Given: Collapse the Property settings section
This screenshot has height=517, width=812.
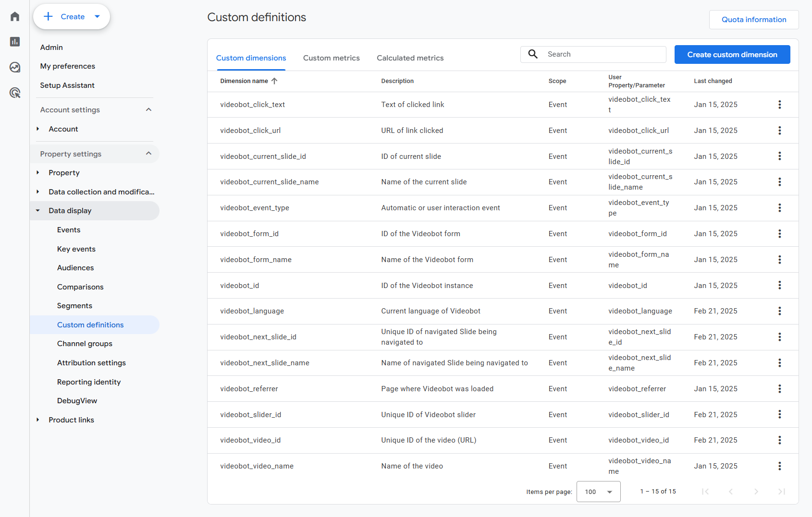Looking at the screenshot, I should (148, 154).
